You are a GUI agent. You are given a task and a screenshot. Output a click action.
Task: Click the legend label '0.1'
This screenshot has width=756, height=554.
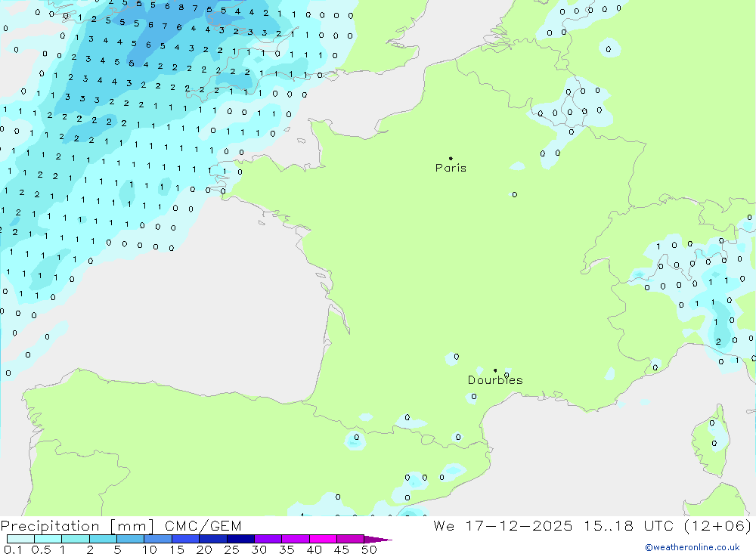pyautogui.click(x=13, y=549)
